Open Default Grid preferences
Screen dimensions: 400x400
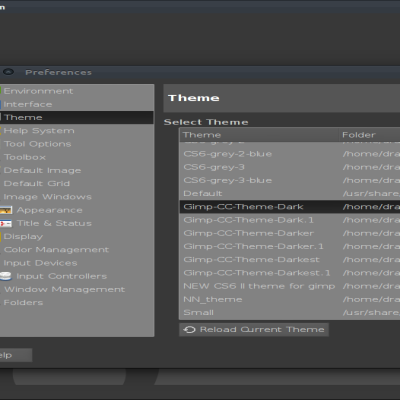(37, 184)
